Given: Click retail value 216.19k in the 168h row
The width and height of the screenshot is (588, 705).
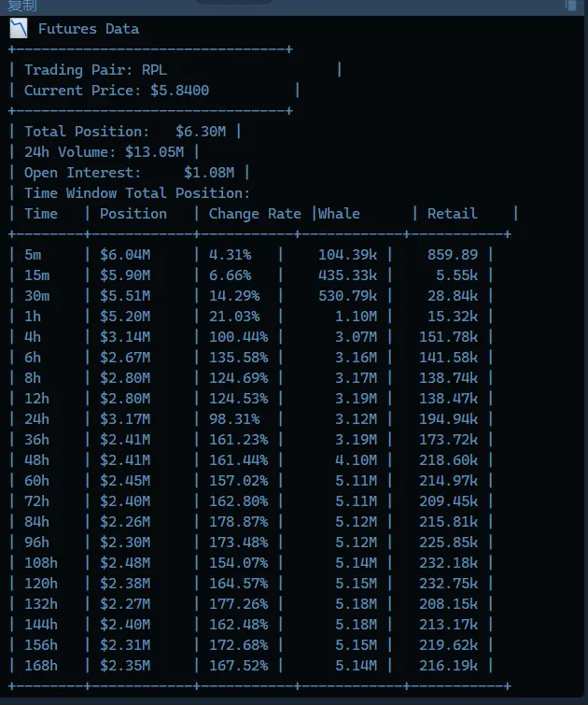Looking at the screenshot, I should (448, 666).
